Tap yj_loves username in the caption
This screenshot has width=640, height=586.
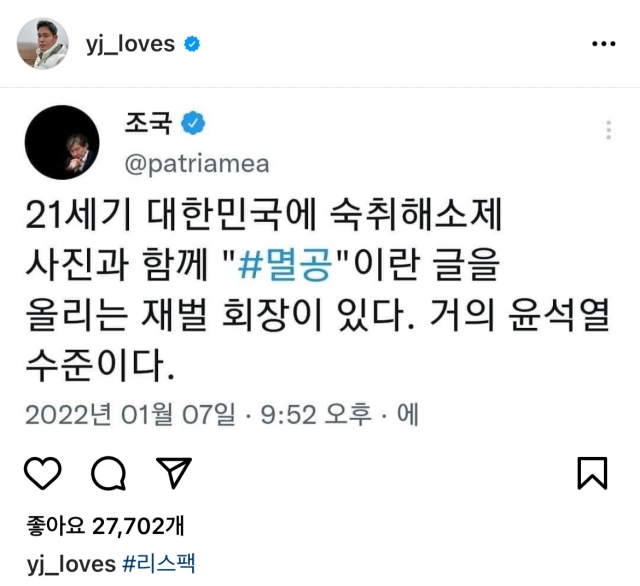(71, 564)
